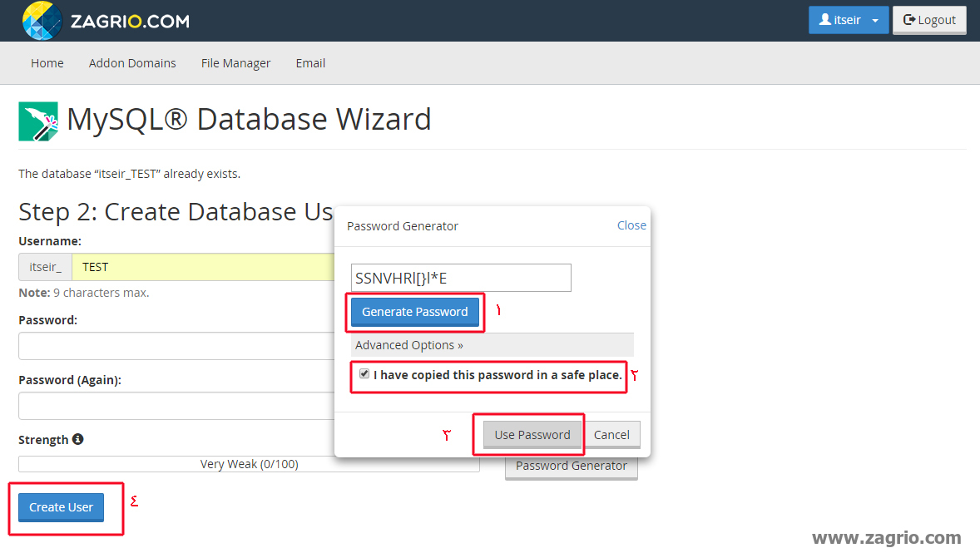
Task: Close the Password Generator popup
Action: [632, 225]
